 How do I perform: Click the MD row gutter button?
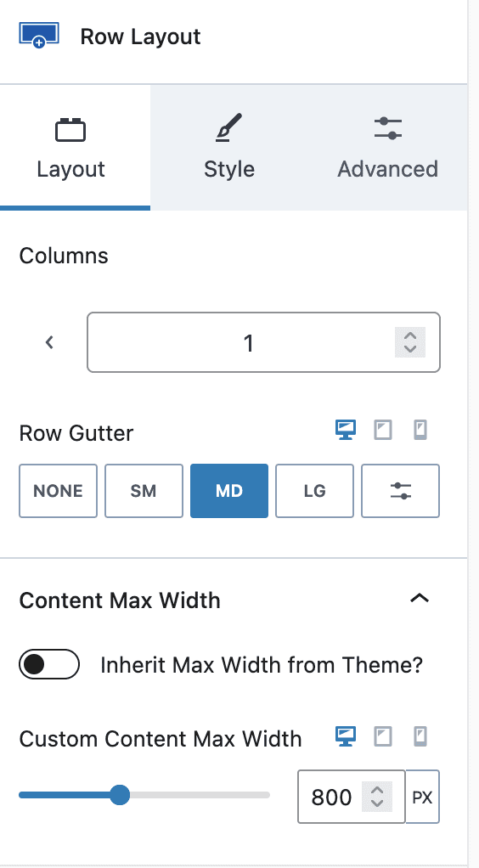pyautogui.click(x=229, y=491)
